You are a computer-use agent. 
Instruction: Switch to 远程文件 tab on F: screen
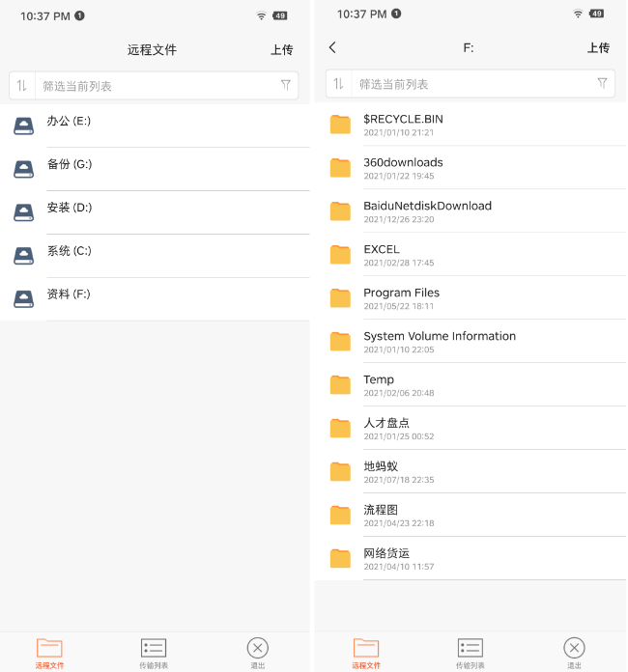click(366, 654)
